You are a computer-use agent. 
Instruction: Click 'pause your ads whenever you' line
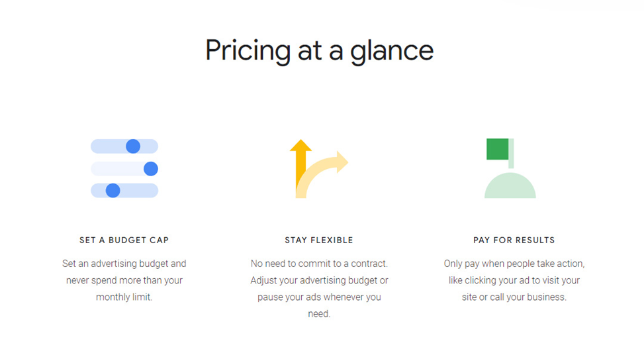(x=319, y=297)
